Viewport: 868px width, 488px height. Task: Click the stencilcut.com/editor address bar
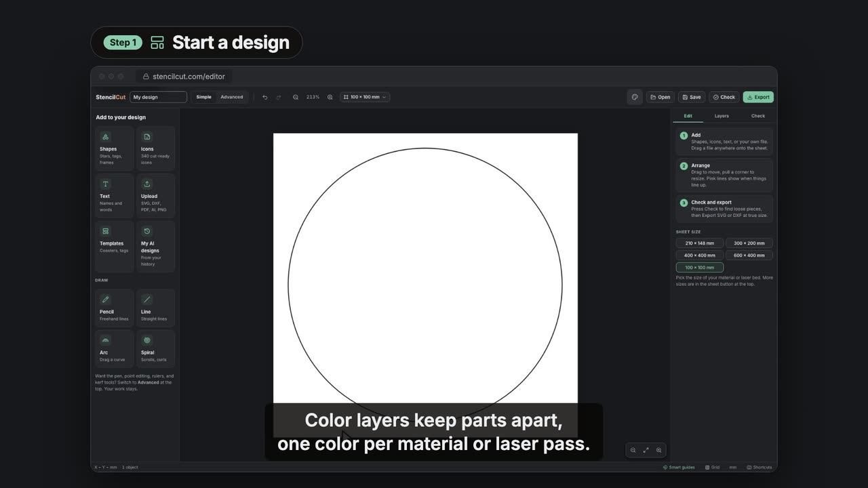(184, 77)
